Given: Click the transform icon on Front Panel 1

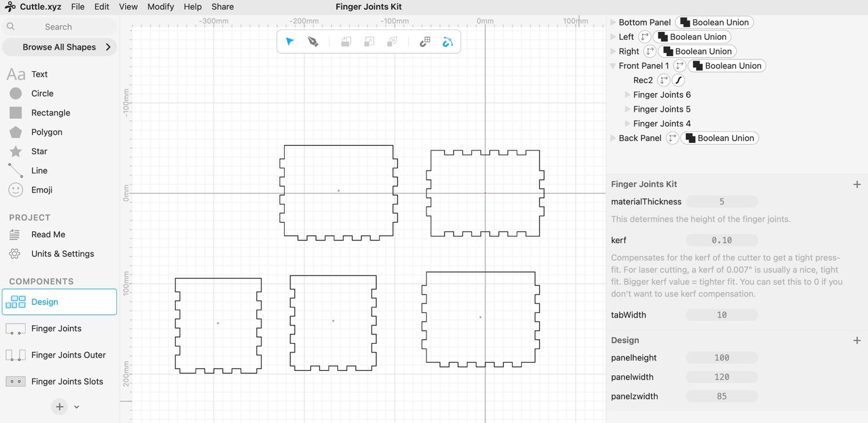Looking at the screenshot, I should click(680, 65).
